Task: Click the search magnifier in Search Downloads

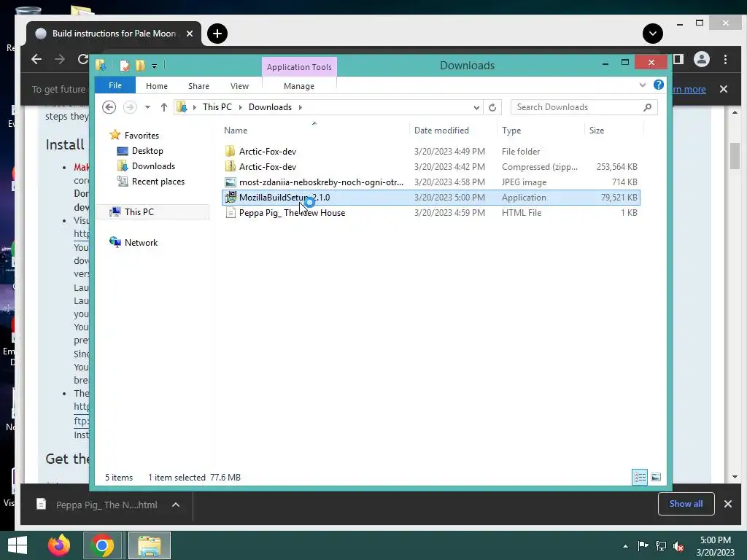Action: 647,107
